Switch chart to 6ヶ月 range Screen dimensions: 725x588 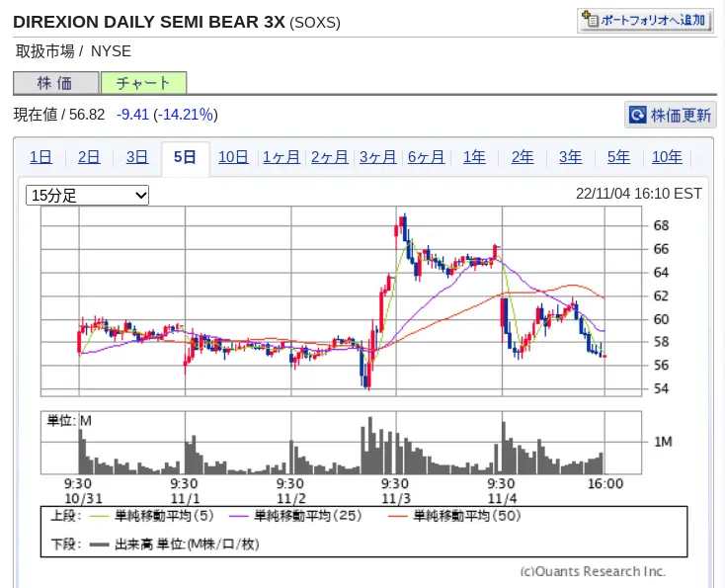(x=426, y=157)
